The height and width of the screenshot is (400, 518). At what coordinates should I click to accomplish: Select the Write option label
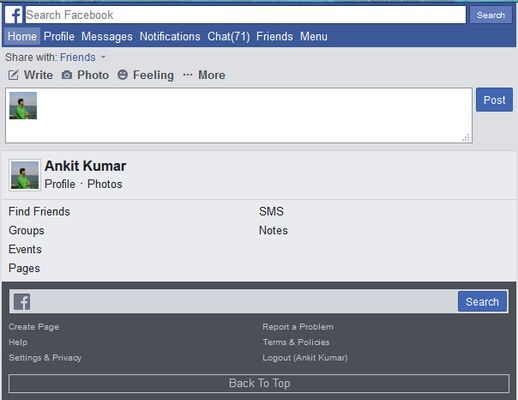(x=38, y=75)
